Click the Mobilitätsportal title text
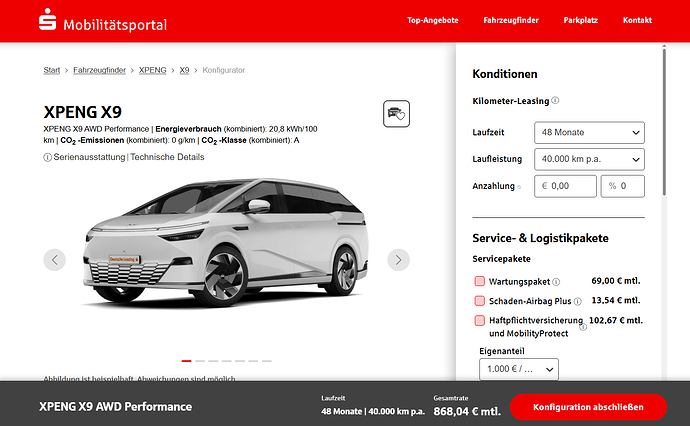 (x=115, y=25)
